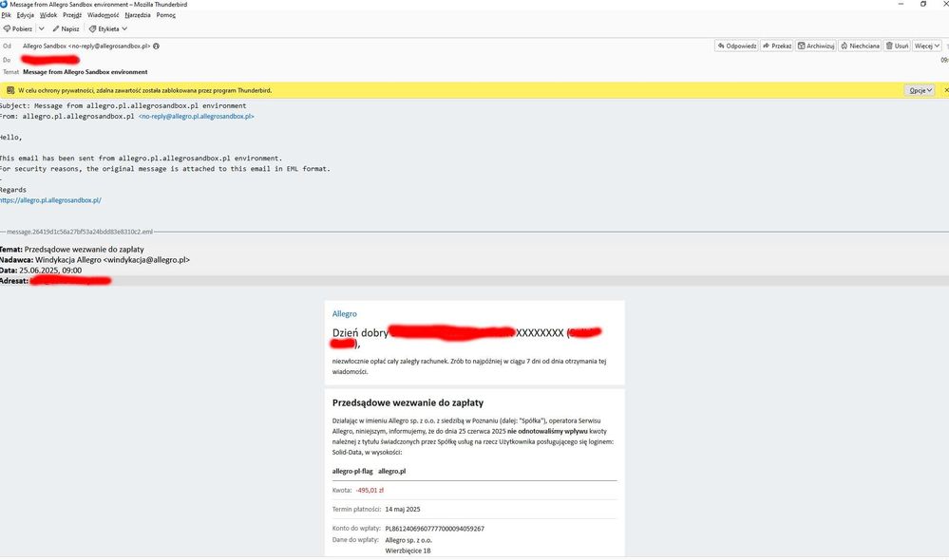
Task: Click the blue Allegro link in the embedded email
Action: coord(345,314)
